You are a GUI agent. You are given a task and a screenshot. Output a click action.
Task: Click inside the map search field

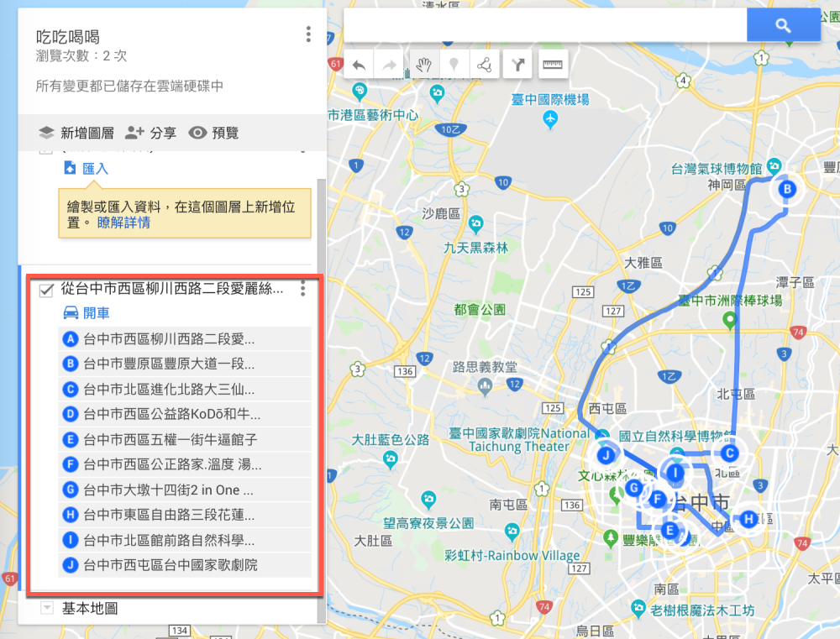pos(545,24)
